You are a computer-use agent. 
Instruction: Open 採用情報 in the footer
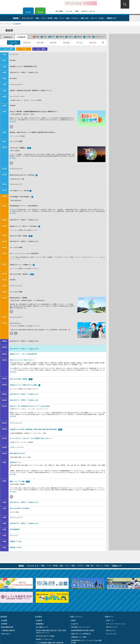(x=4, y=624)
